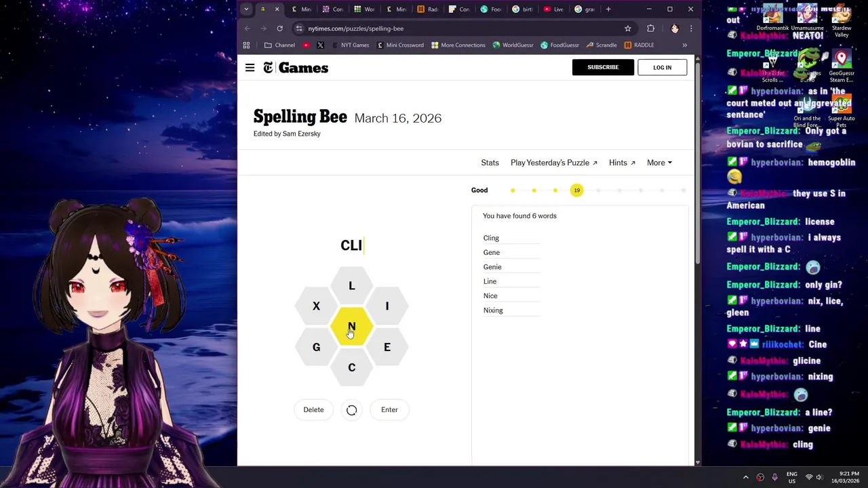
Task: Open the Chrome profile avatar
Action: coord(675,28)
